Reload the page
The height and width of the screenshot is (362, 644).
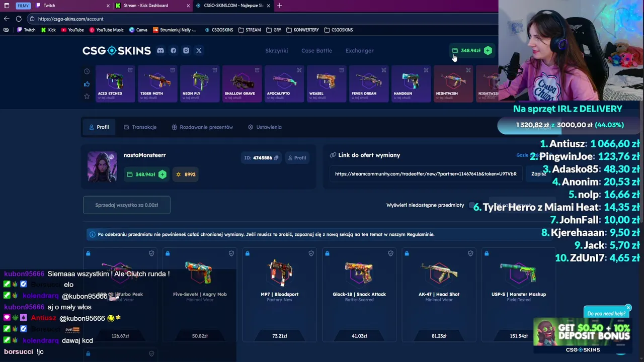pos(19,19)
